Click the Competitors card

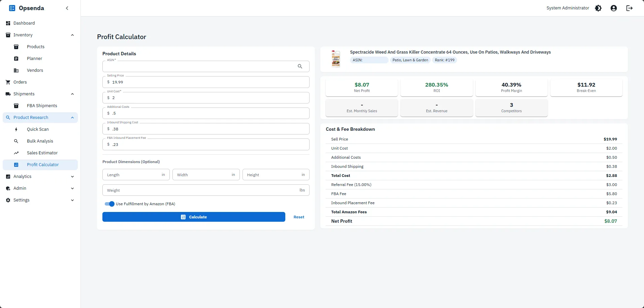(511, 108)
